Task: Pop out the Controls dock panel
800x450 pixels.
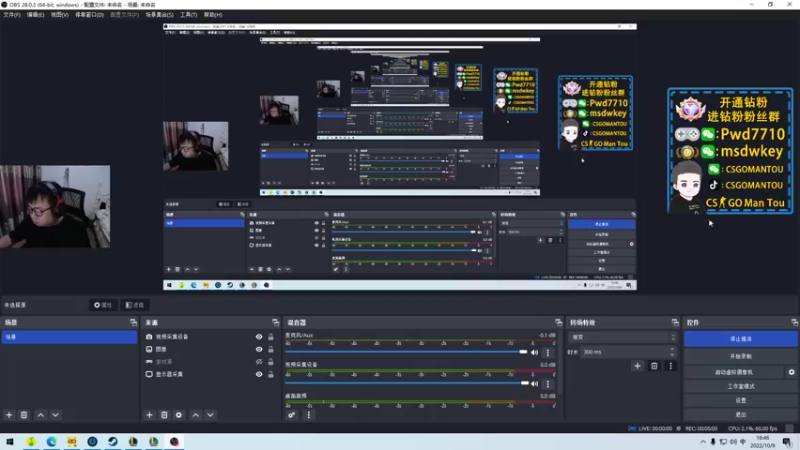Action: pyautogui.click(x=794, y=322)
